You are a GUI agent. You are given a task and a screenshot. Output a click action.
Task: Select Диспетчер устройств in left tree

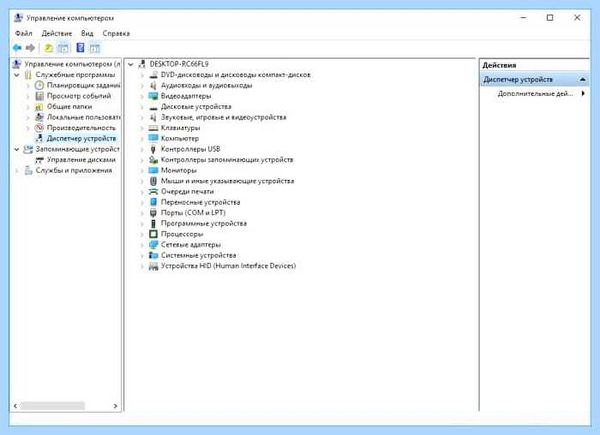pyautogui.click(x=81, y=138)
